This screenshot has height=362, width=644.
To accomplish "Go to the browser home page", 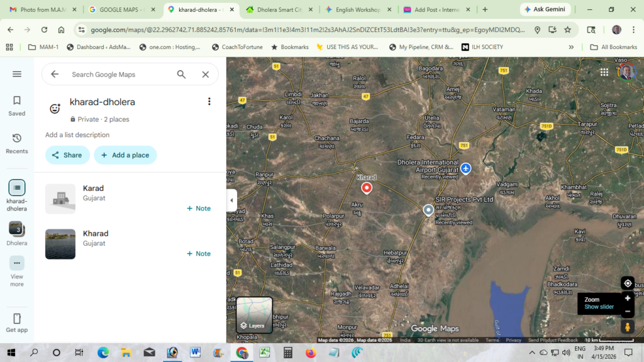I will tap(61, 30).
